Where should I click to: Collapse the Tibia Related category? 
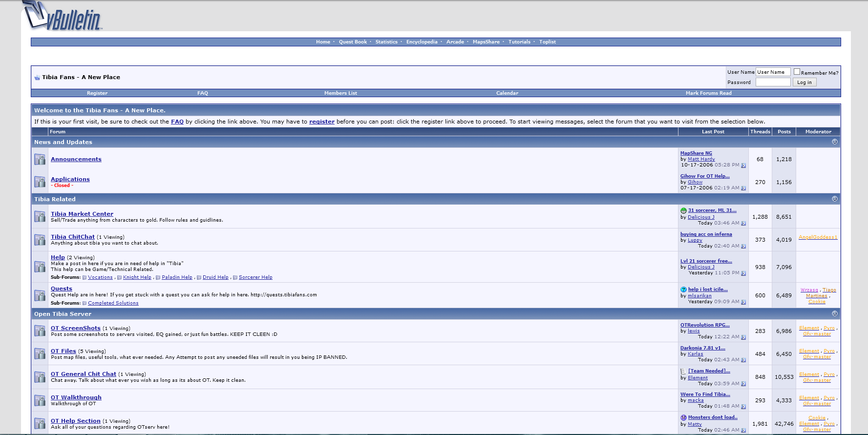(834, 199)
